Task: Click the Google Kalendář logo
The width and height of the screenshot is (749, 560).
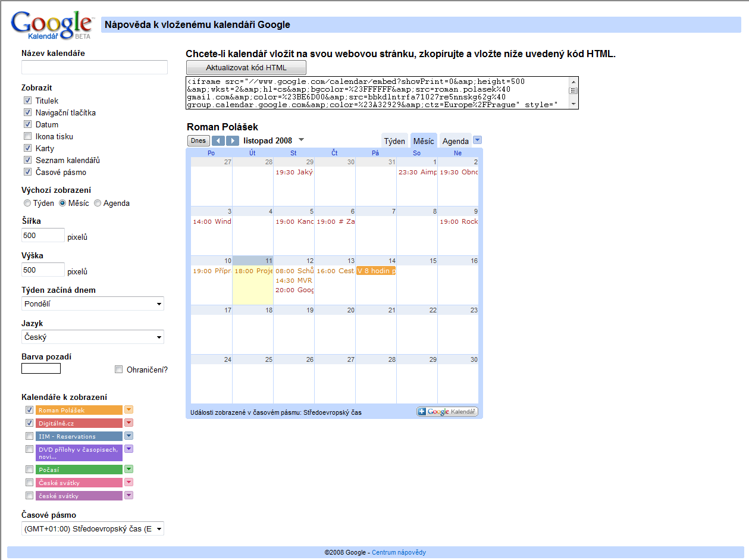Action: [x=53, y=24]
